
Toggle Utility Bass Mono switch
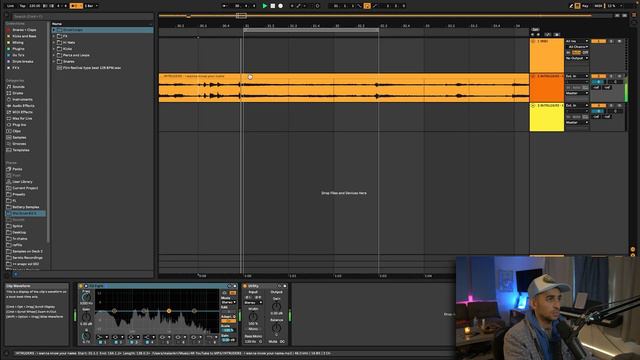pyautogui.click(x=253, y=336)
